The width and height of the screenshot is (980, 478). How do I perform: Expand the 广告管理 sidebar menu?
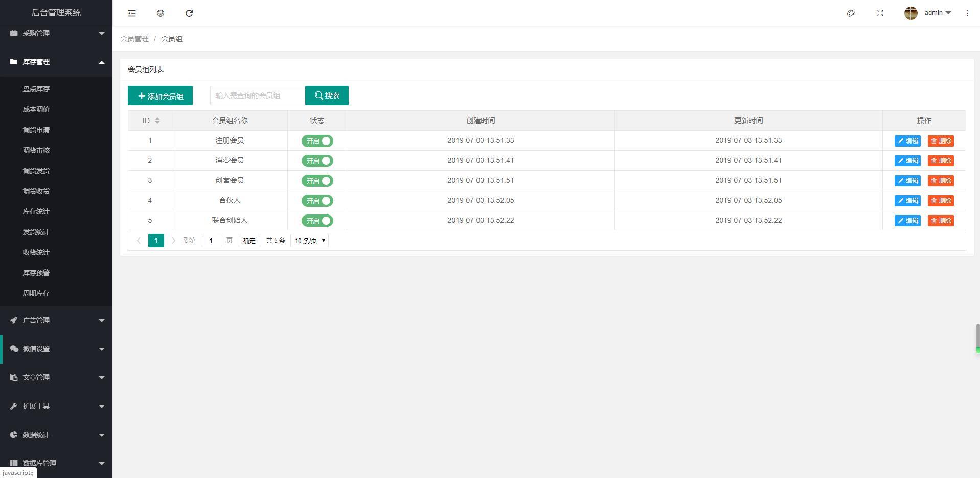(56, 320)
